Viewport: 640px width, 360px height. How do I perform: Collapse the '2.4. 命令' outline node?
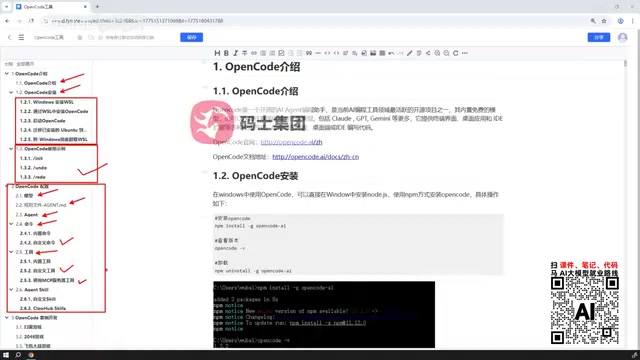coord(11,224)
